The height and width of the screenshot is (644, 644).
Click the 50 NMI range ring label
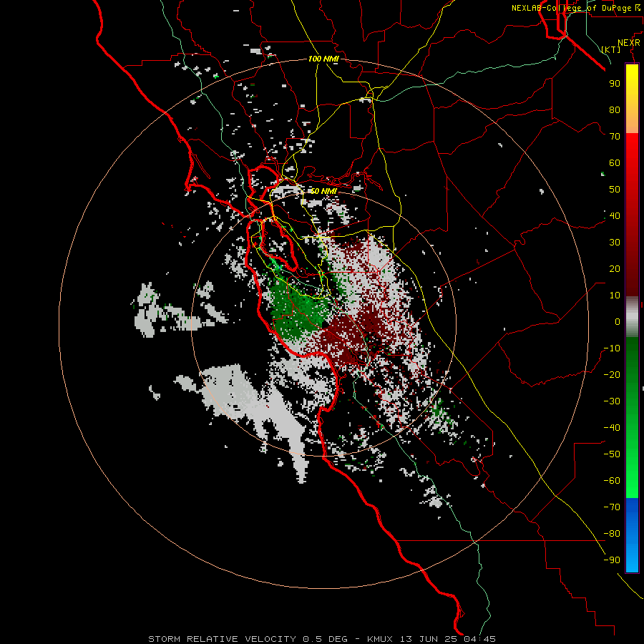323,191
